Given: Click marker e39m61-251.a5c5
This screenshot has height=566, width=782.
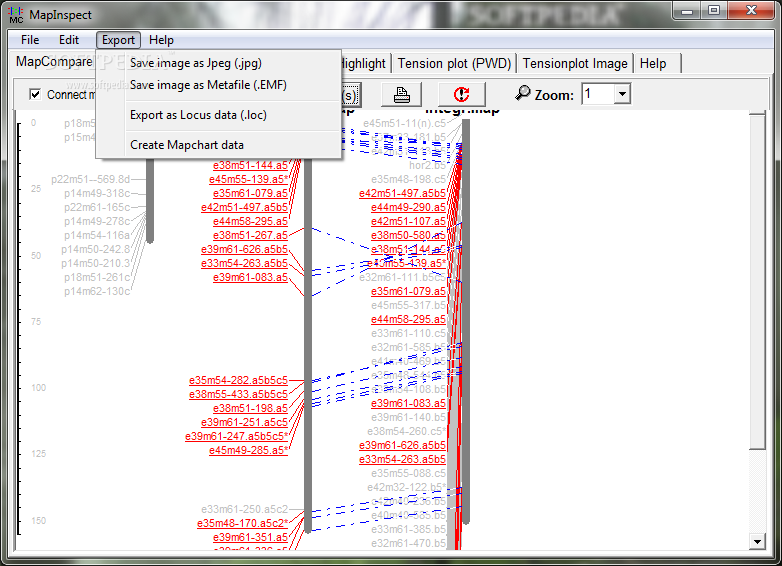Looking at the screenshot, I should tap(244, 422).
